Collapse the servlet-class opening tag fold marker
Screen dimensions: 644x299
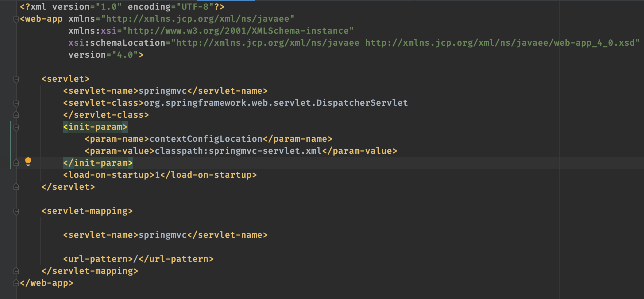click(16, 104)
